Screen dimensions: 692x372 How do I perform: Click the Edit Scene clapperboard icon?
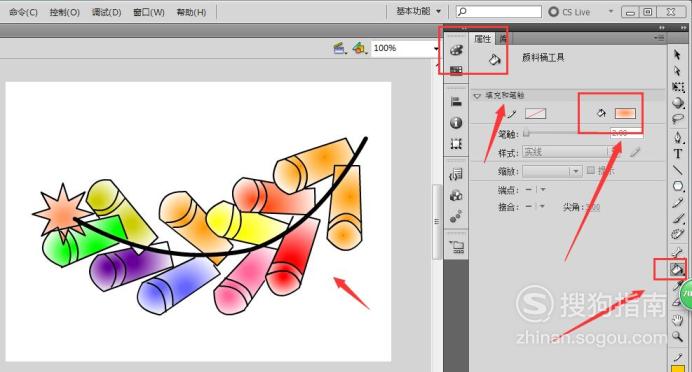coord(339,48)
